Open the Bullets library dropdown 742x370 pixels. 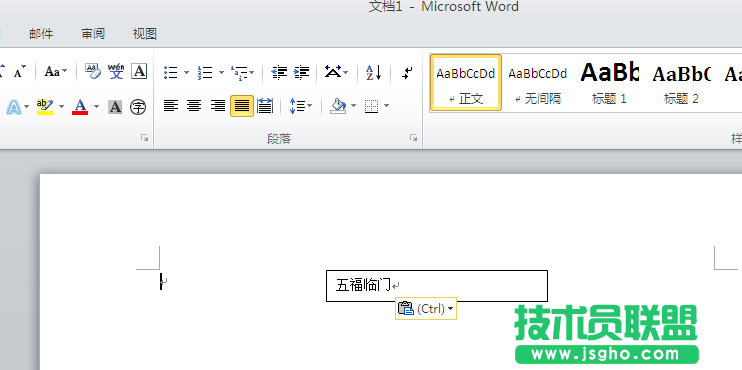click(x=186, y=72)
